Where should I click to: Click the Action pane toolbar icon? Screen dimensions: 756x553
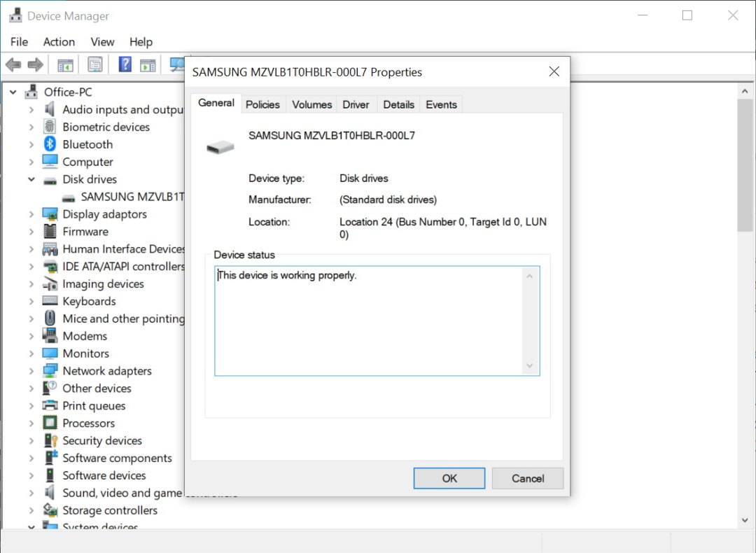148,64
